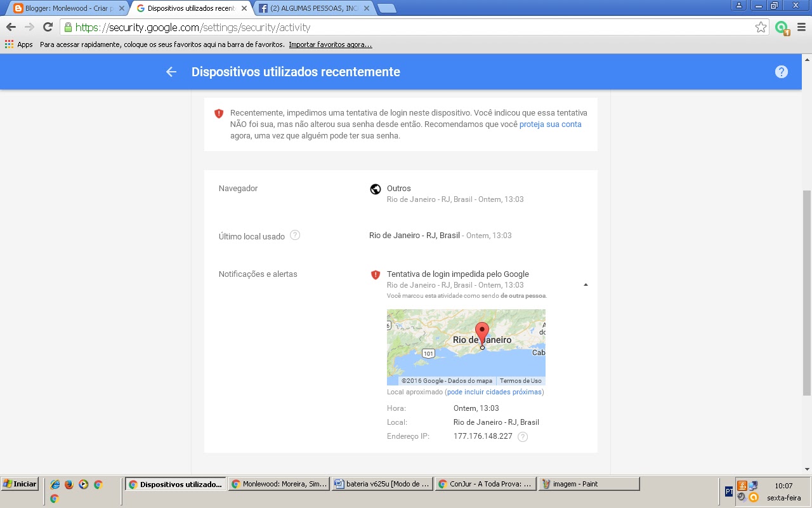Click the green padlock in the address bar
Screen dimensions: 812x508
click(x=68, y=27)
